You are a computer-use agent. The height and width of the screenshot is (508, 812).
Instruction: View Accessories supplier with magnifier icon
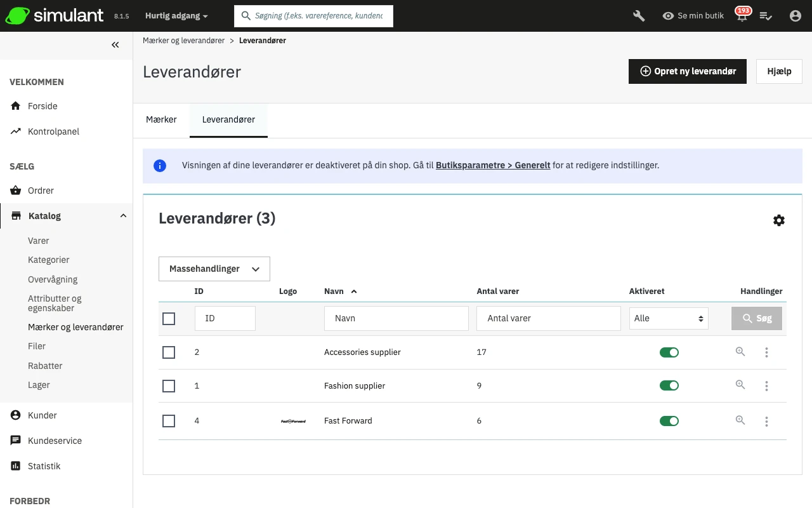(740, 352)
